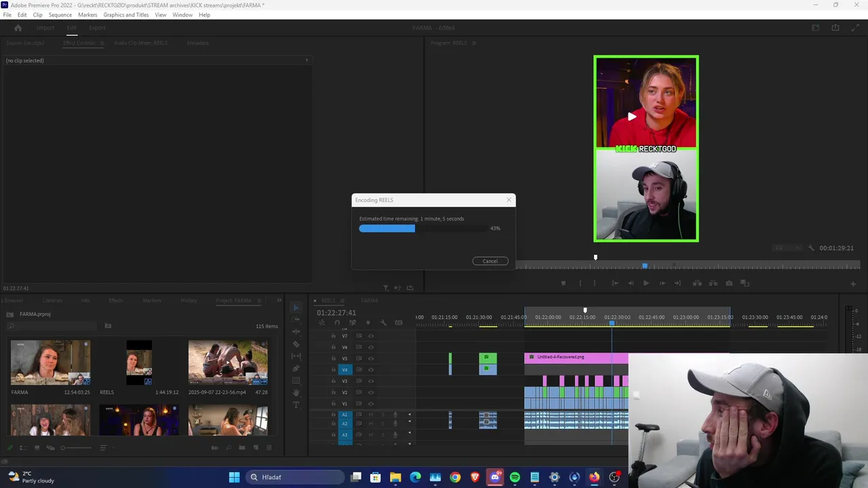Toggle lock on track V6

(334, 347)
